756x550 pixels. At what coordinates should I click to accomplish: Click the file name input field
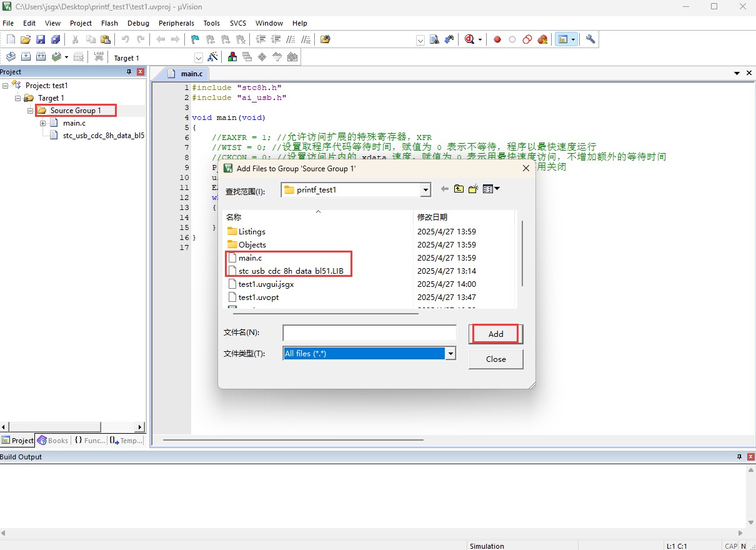(369, 332)
